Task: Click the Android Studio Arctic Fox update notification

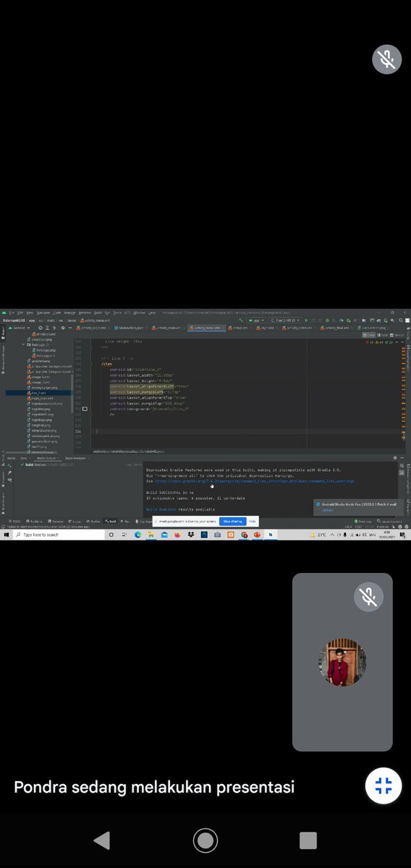Action: pos(360,506)
